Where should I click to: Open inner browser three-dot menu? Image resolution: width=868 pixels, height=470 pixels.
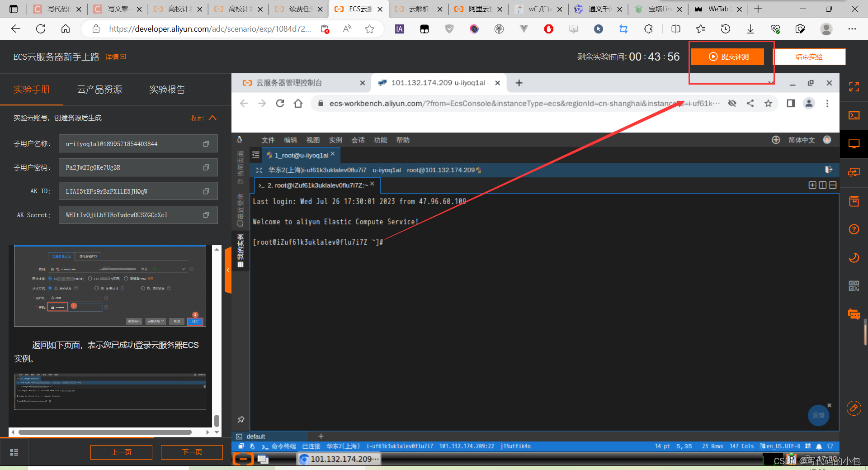[x=827, y=104]
